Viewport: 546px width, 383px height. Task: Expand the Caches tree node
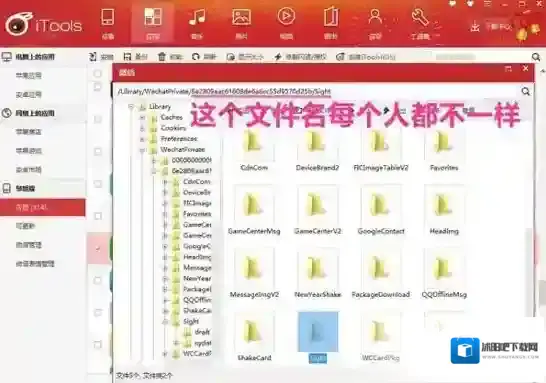pyautogui.click(x=142, y=118)
